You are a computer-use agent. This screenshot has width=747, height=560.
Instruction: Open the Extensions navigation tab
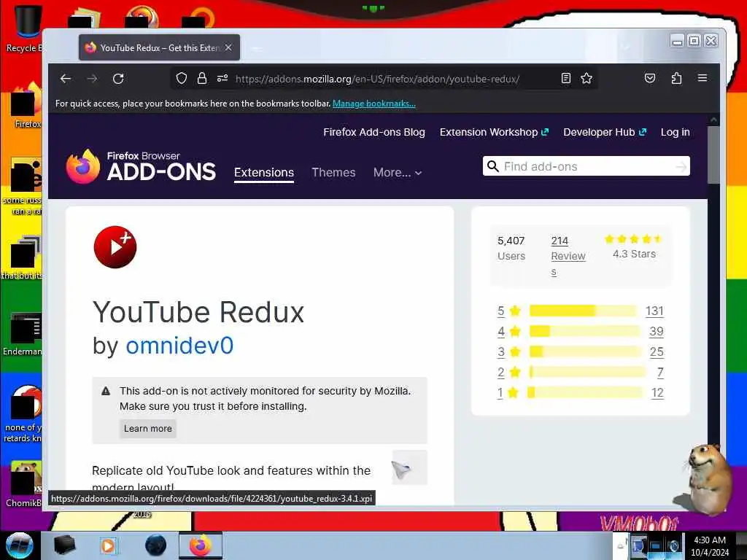(x=264, y=172)
